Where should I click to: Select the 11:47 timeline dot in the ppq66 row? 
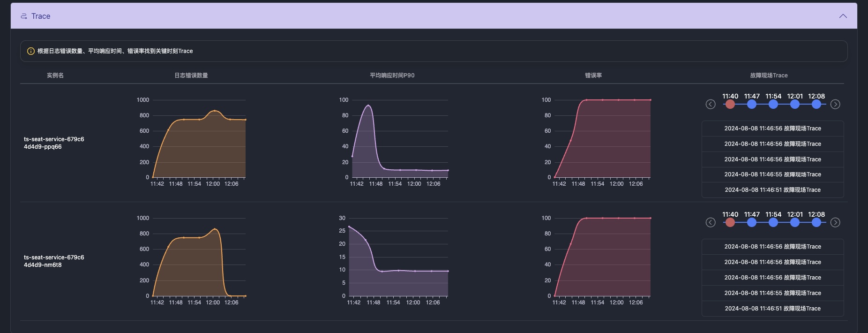pyautogui.click(x=752, y=105)
